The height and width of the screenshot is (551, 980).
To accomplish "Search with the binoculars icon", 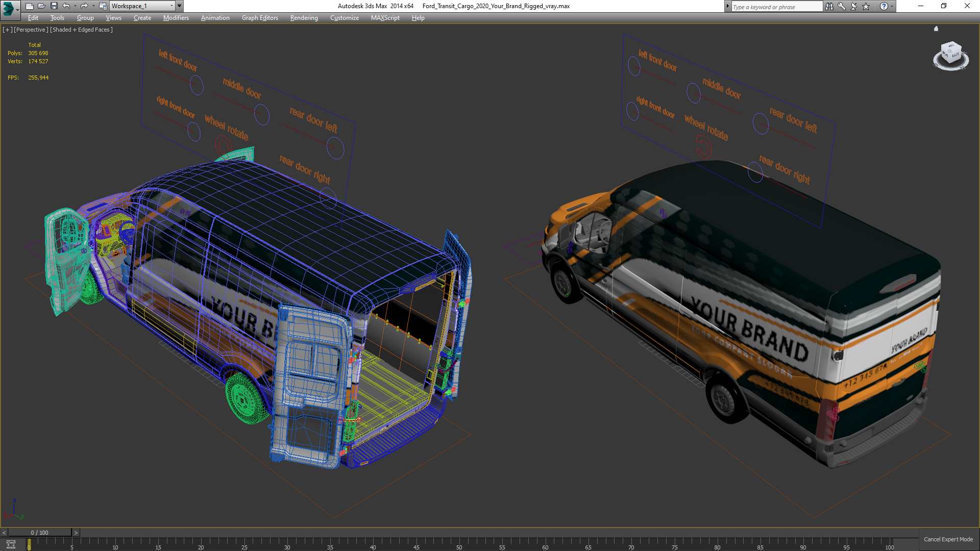I will 829,6.
